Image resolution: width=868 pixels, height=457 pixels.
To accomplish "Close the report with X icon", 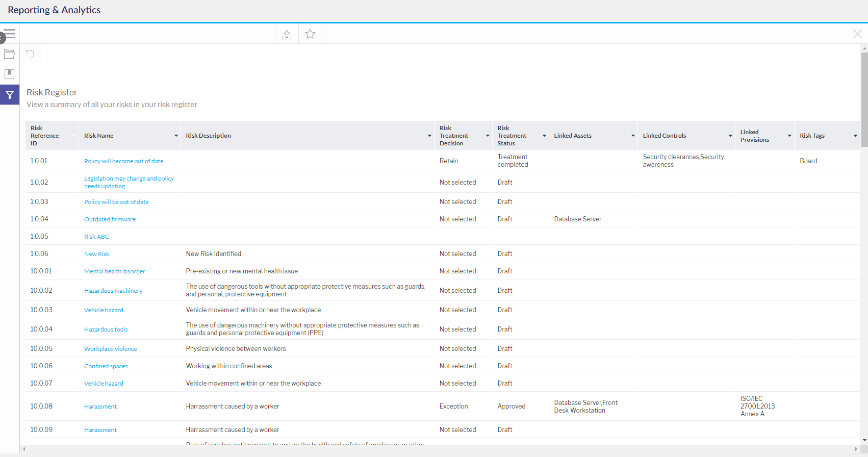I will click(x=857, y=34).
